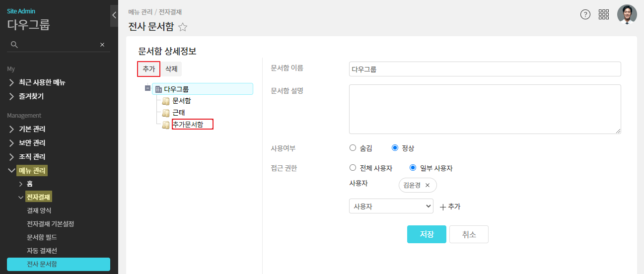Click the 문서함 설명 text area

[x=485, y=109]
